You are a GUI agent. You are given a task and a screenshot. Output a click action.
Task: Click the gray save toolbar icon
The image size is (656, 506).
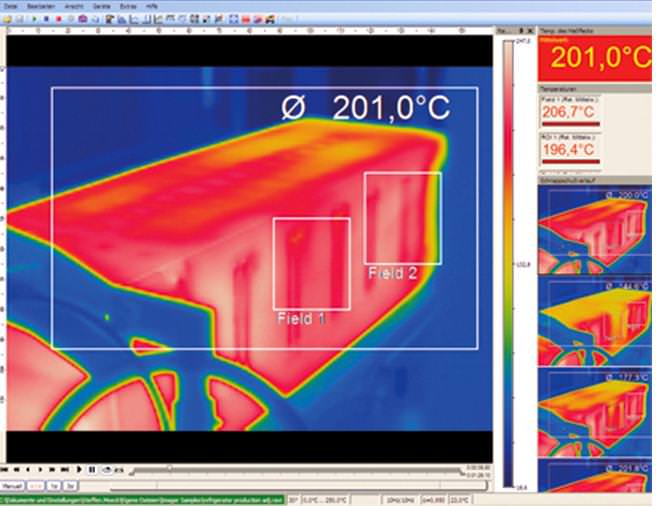(20, 19)
